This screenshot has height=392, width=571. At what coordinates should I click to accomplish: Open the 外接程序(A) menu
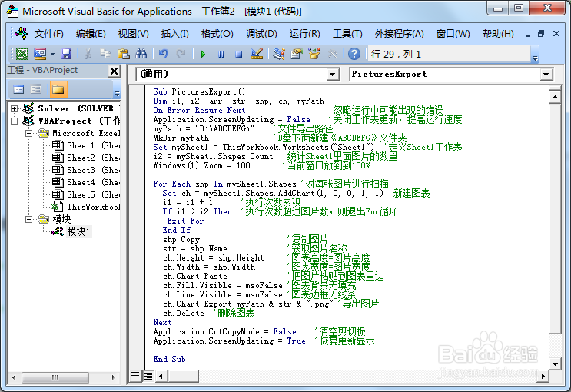click(399, 34)
